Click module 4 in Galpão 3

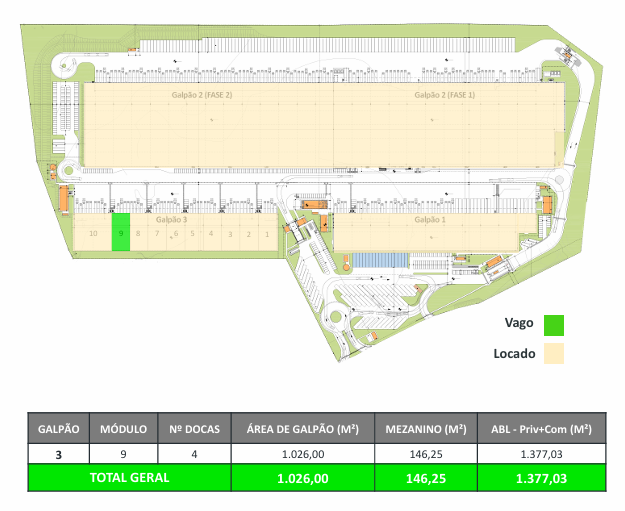tap(212, 234)
